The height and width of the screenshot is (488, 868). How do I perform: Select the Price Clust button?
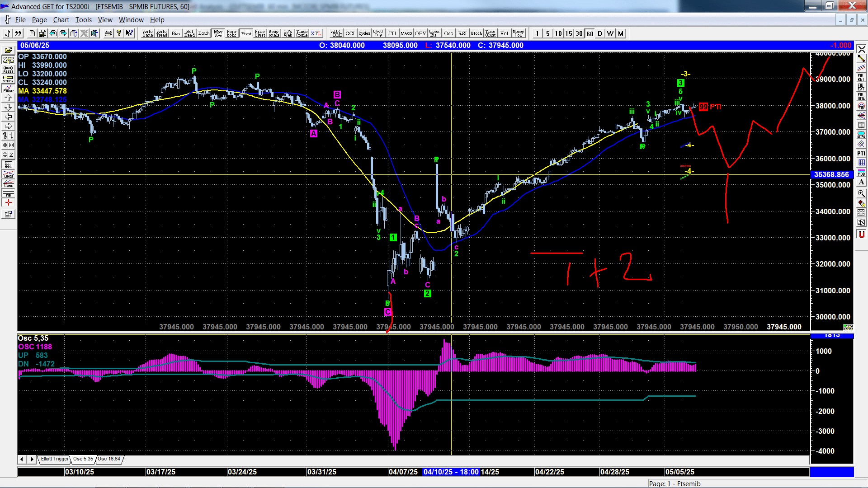[260, 33]
